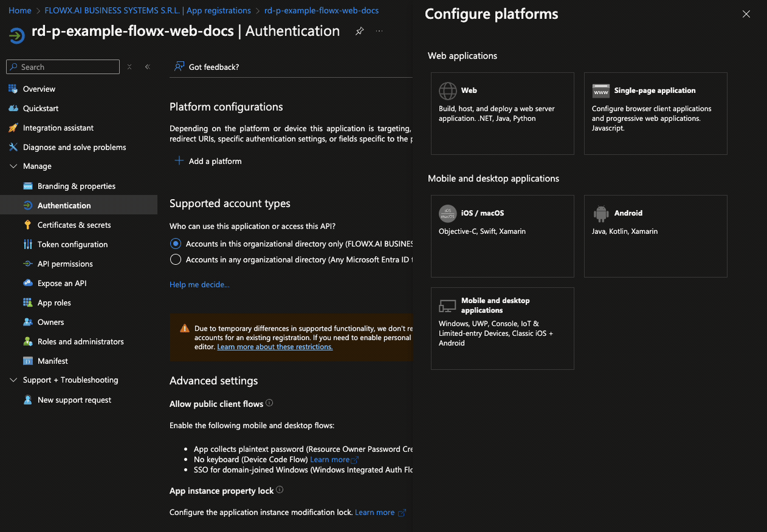Choose the Android platform title

point(628,213)
